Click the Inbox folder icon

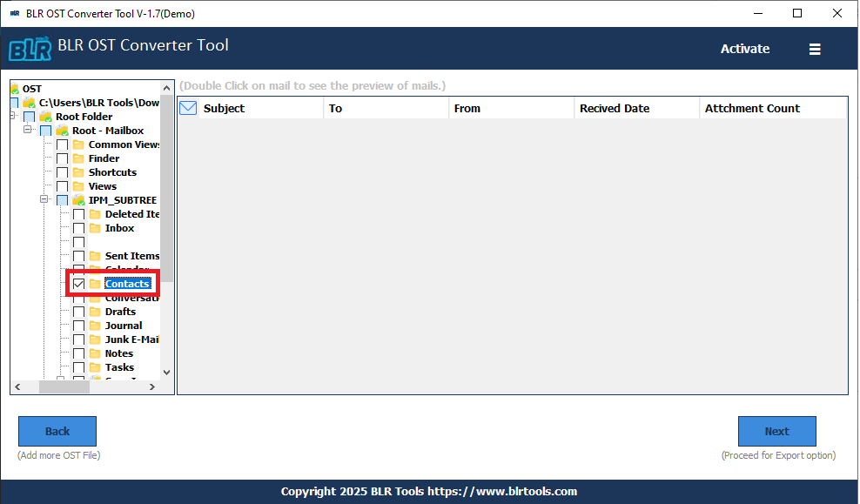coord(95,228)
